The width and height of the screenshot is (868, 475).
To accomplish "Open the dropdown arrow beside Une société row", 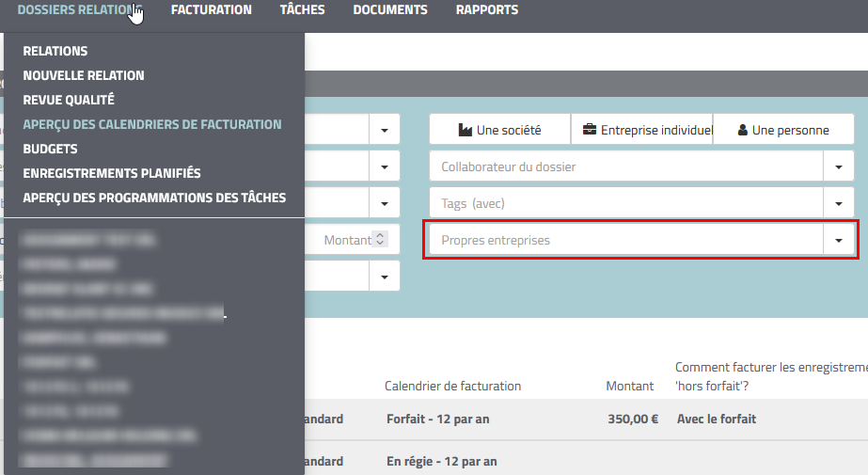I will 385,130.
